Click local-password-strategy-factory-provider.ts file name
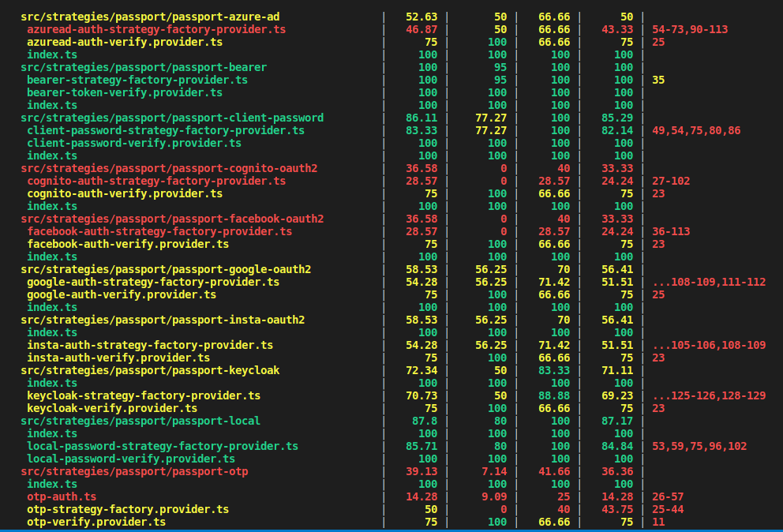 163,446
